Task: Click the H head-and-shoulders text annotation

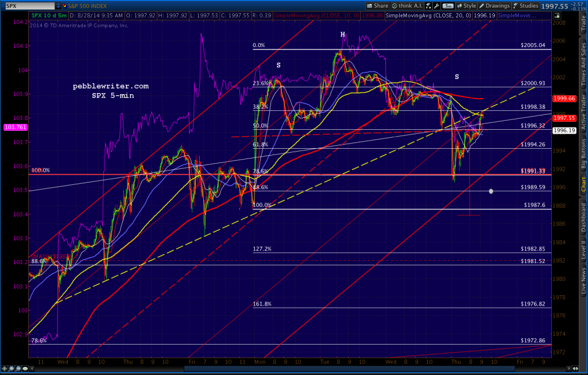Action: 342,34
